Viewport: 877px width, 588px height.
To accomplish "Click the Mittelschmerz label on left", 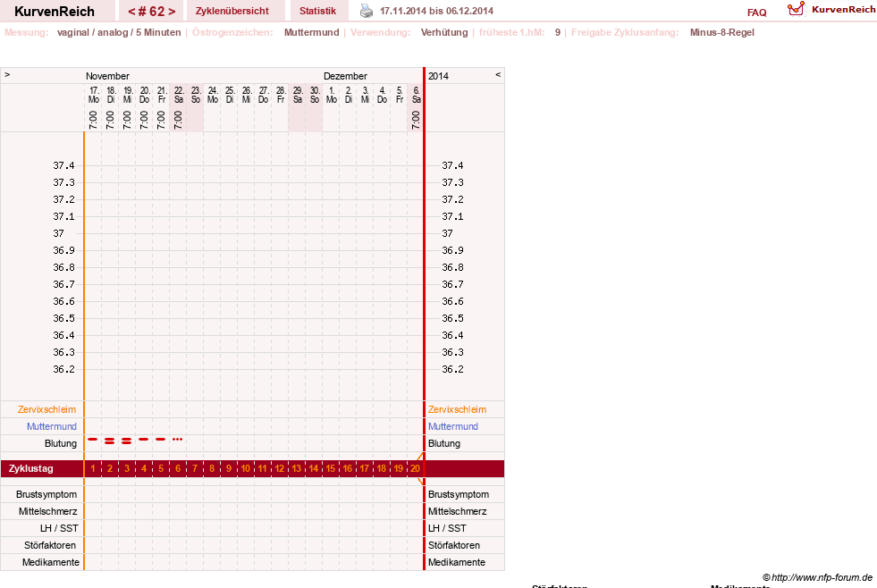I will pos(47,511).
